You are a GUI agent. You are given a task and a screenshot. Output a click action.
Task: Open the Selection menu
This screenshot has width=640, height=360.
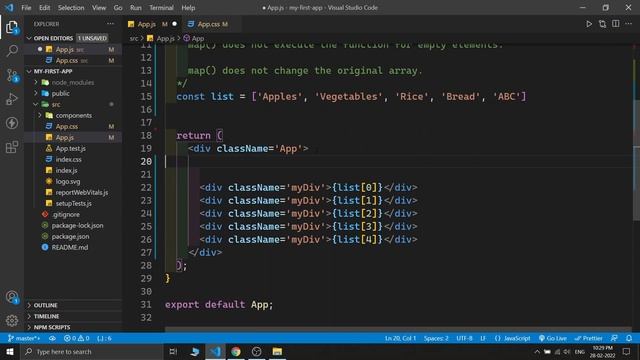pos(71,8)
